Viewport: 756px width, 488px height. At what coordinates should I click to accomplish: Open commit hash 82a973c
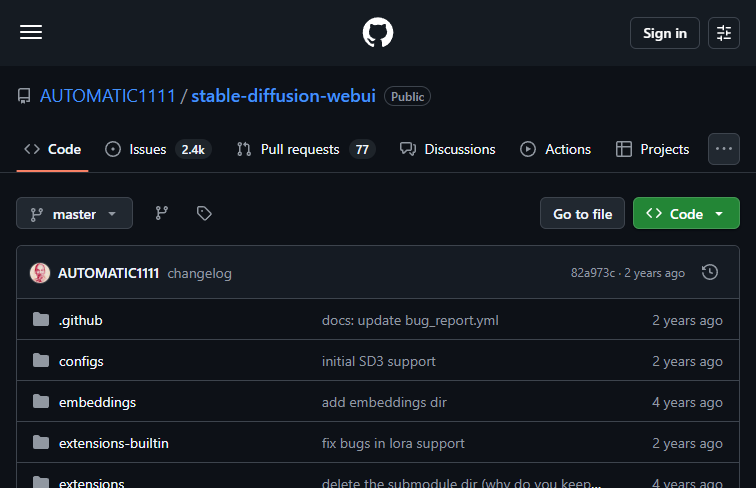tap(593, 273)
